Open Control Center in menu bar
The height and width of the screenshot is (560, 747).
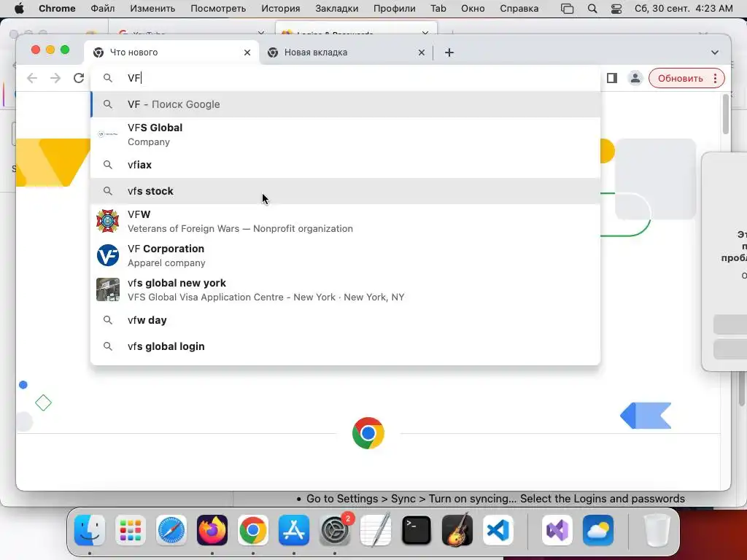click(616, 9)
